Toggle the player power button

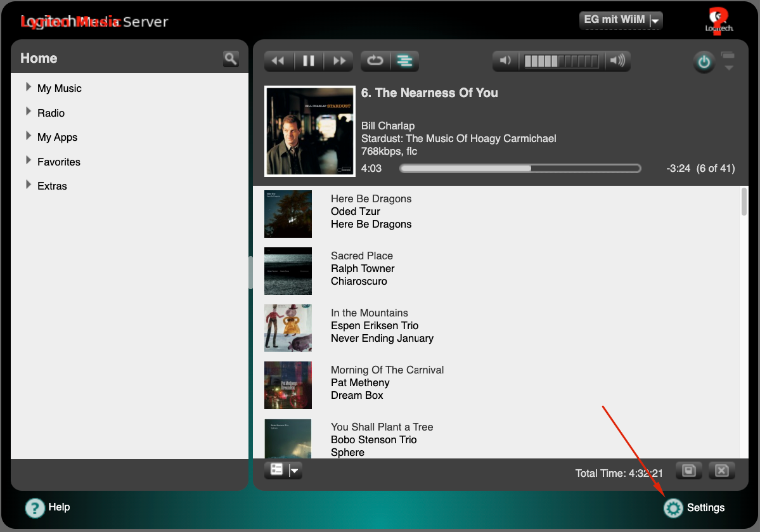(x=704, y=62)
